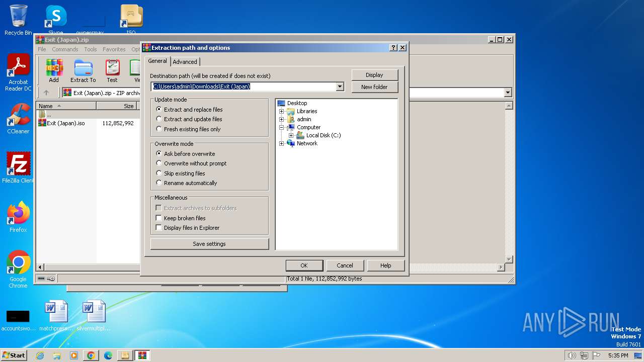Open WinRAR address bar dropdown arrow
The image size is (644, 362).
[508, 93]
